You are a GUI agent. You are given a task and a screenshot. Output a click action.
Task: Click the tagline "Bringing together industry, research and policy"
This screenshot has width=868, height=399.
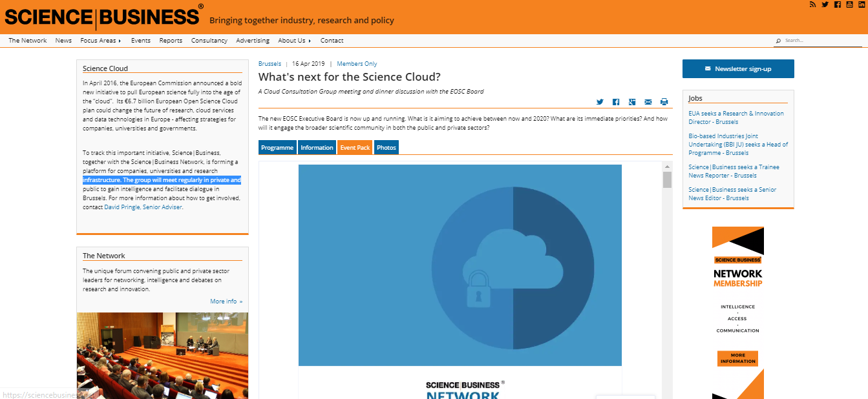302,20
